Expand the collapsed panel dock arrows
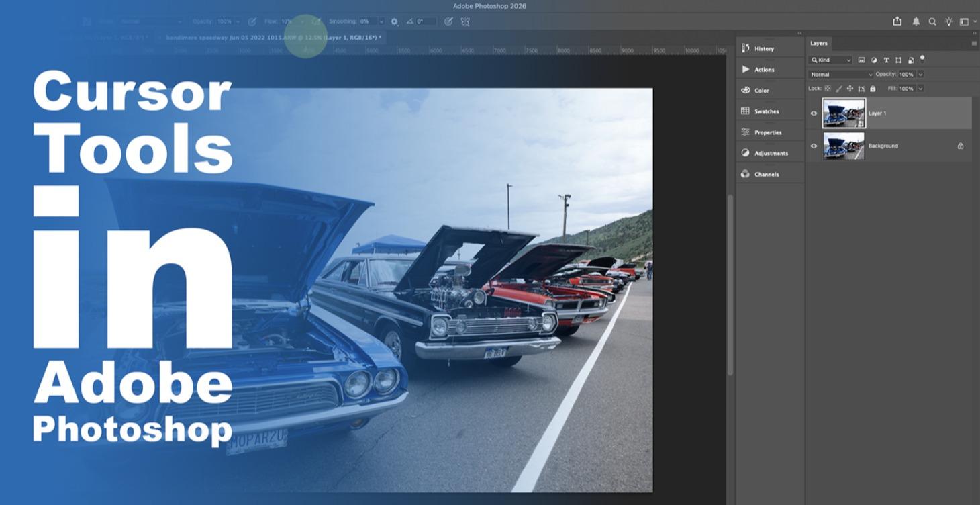Viewport: 980px width, 505px height. [799, 33]
